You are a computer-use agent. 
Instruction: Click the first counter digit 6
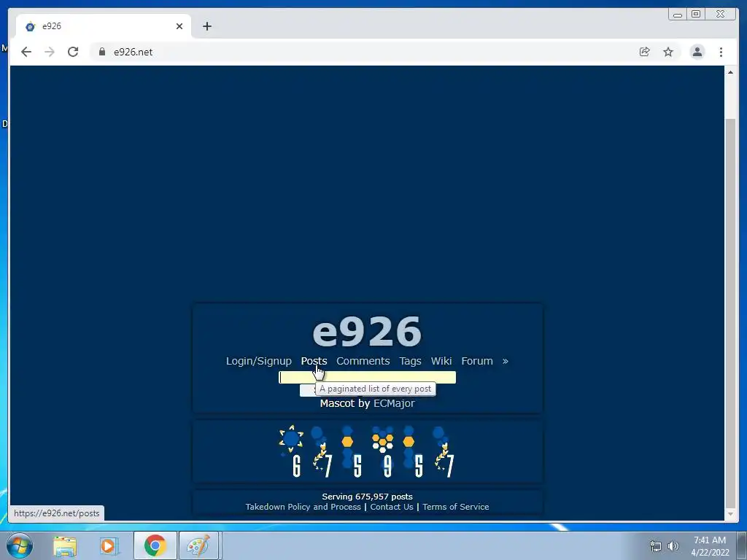(x=291, y=451)
